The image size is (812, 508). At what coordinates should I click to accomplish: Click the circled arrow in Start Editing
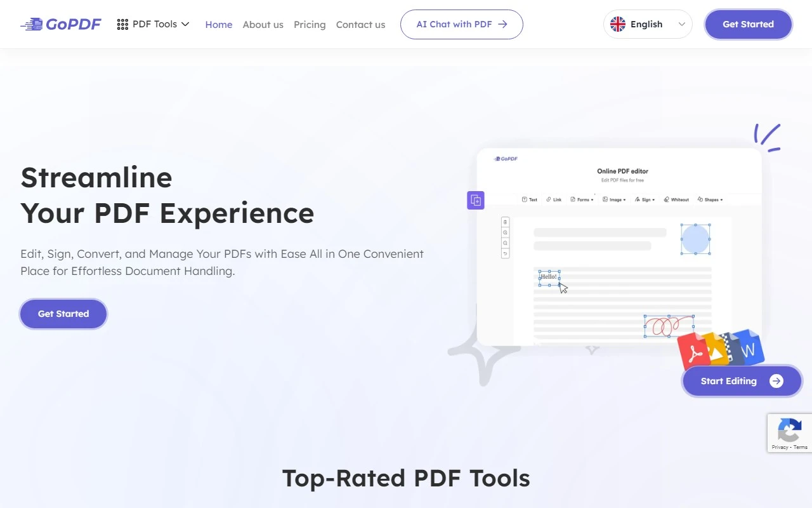tap(776, 381)
